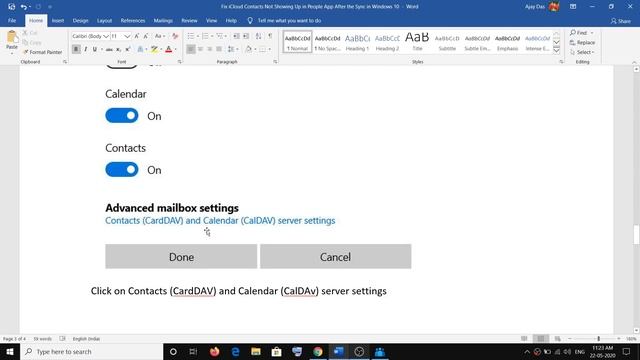Click the vertical scrollbar thumb

click(636, 235)
